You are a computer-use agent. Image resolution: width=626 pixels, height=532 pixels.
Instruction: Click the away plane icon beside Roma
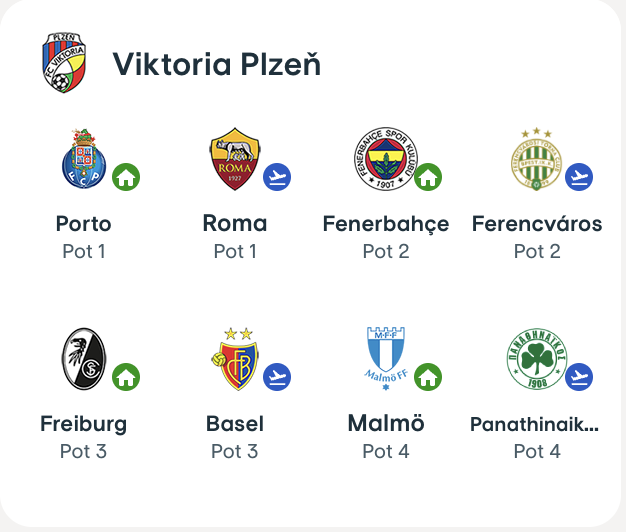[277, 178]
